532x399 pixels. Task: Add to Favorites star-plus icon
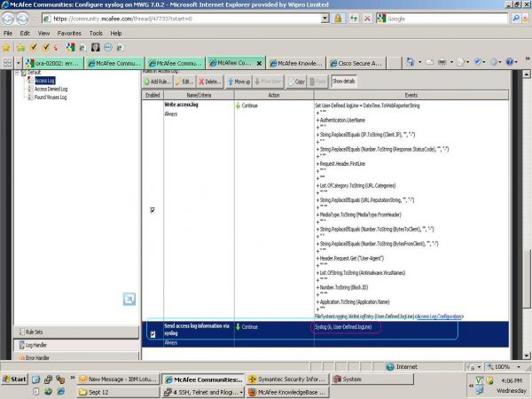pyautogui.click(x=20, y=48)
